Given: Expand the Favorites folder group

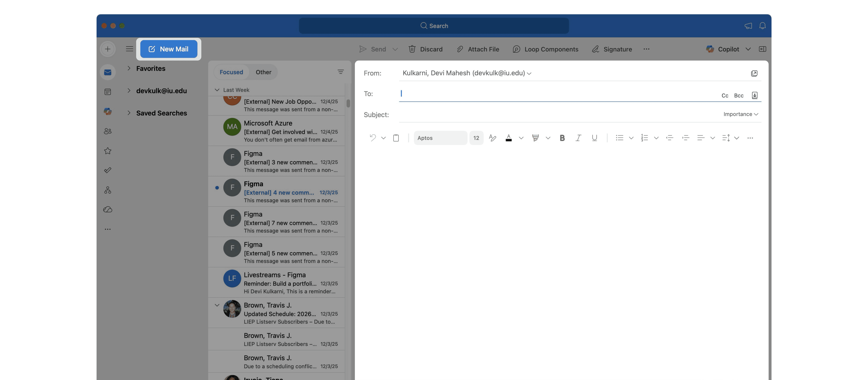Looking at the screenshot, I should (x=129, y=68).
